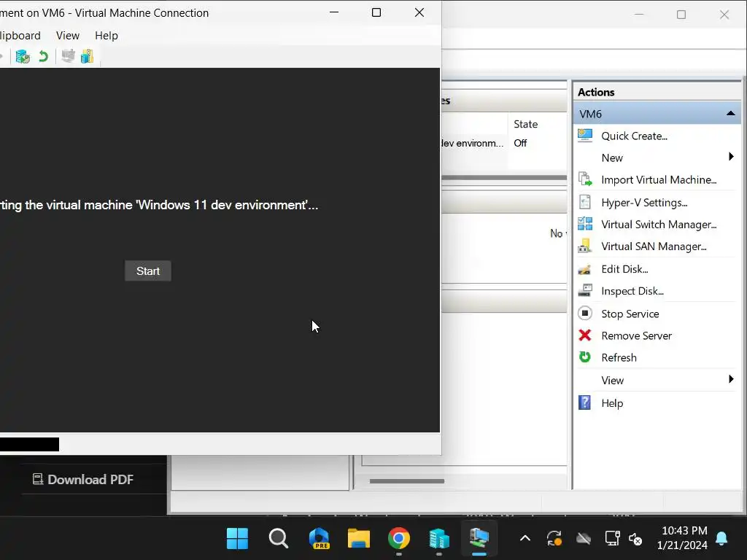The width and height of the screenshot is (747, 560).
Task: Collapse the VM6 actions section
Action: pyautogui.click(x=730, y=113)
